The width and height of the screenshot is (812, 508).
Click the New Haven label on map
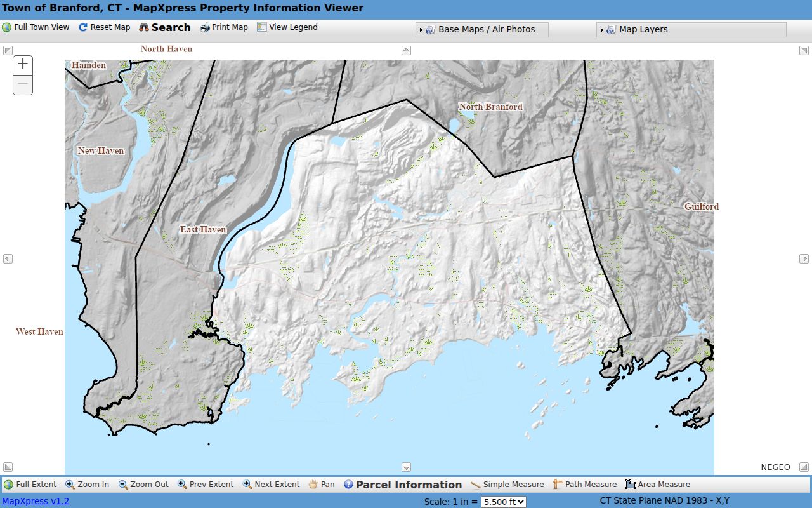pos(101,150)
